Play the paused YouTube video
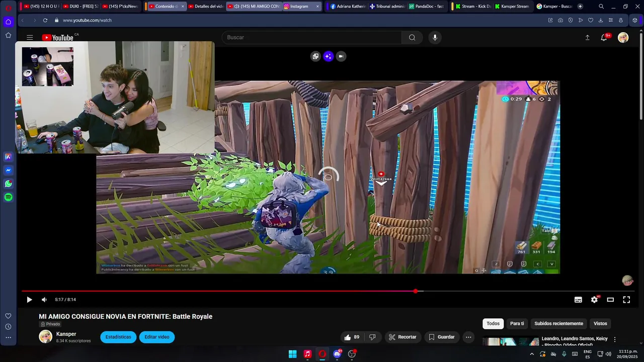 pyautogui.click(x=29, y=300)
